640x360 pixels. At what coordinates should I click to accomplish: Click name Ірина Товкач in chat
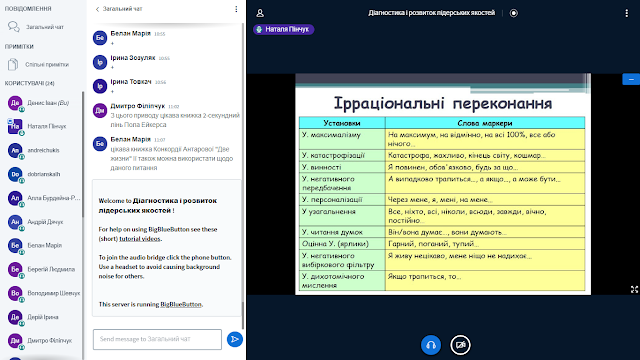pyautogui.click(x=131, y=82)
